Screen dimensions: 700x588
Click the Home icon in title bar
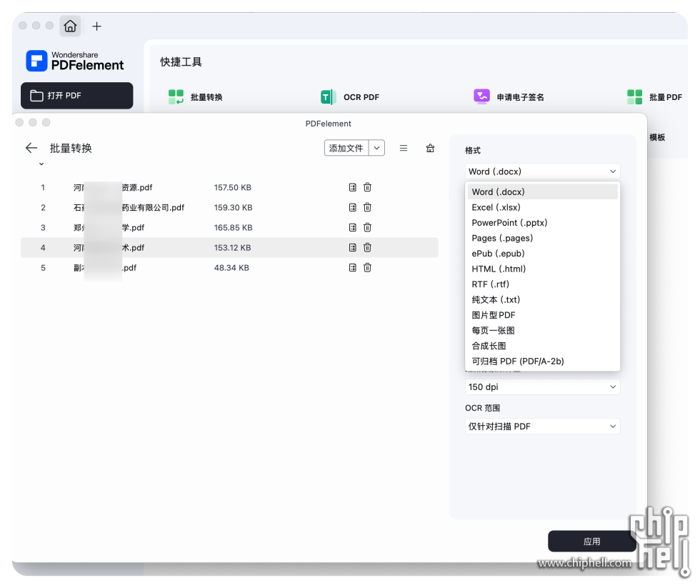pyautogui.click(x=70, y=26)
